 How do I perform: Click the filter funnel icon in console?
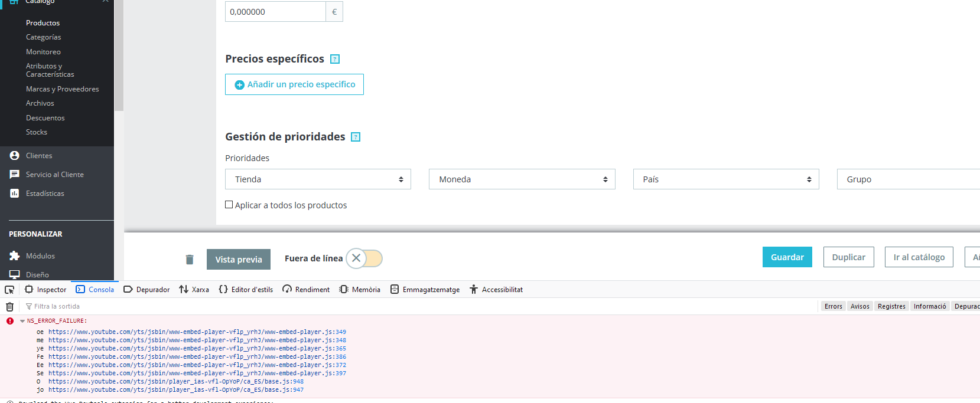click(x=29, y=307)
